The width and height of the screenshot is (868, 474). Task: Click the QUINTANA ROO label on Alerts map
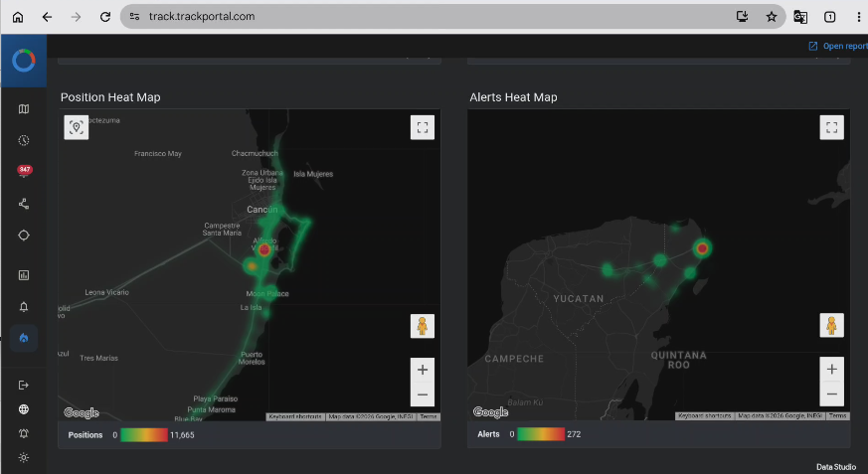pyautogui.click(x=679, y=360)
